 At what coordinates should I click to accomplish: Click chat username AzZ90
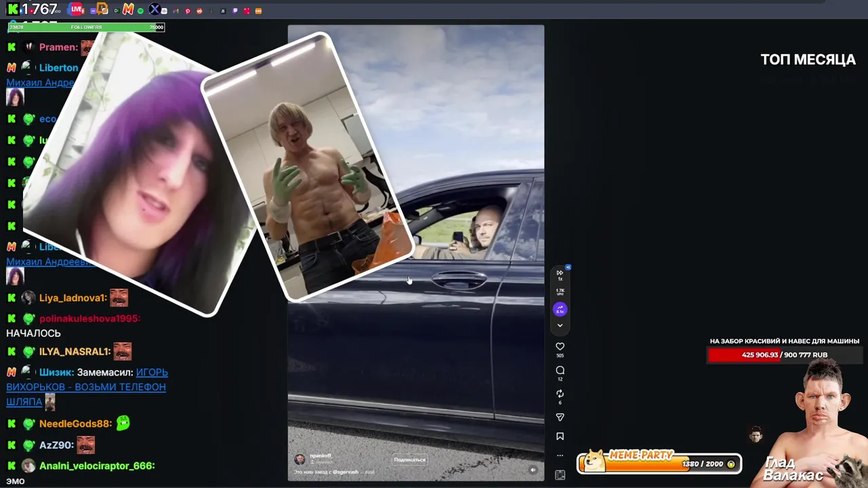(56, 445)
